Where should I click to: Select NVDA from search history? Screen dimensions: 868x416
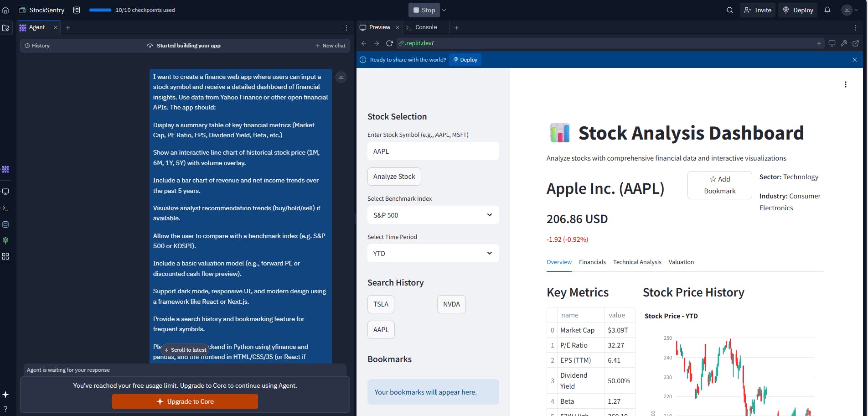tap(451, 304)
